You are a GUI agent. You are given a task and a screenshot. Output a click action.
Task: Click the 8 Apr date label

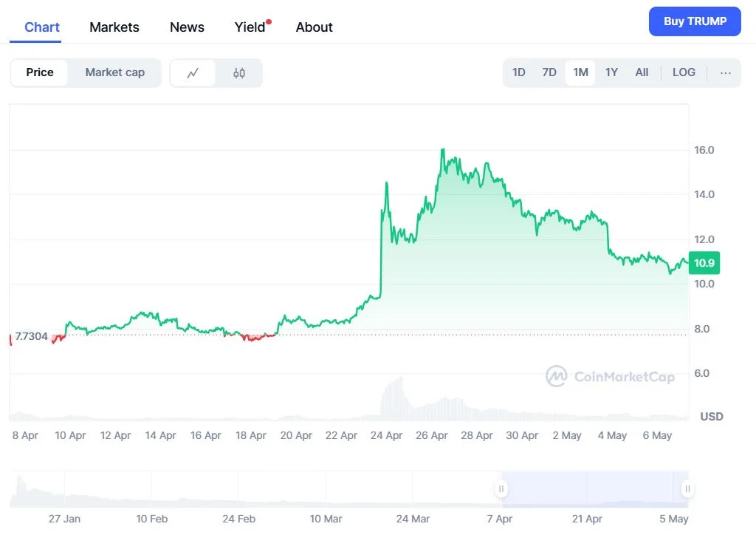pos(25,435)
